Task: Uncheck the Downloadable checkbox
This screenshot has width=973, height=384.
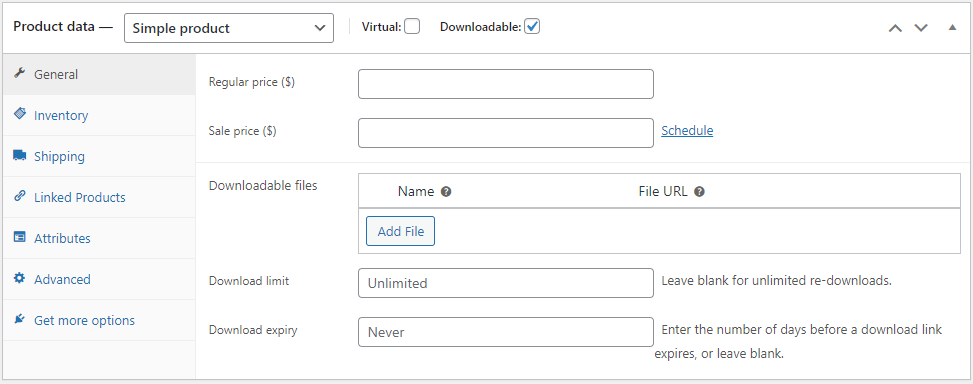Action: (532, 27)
